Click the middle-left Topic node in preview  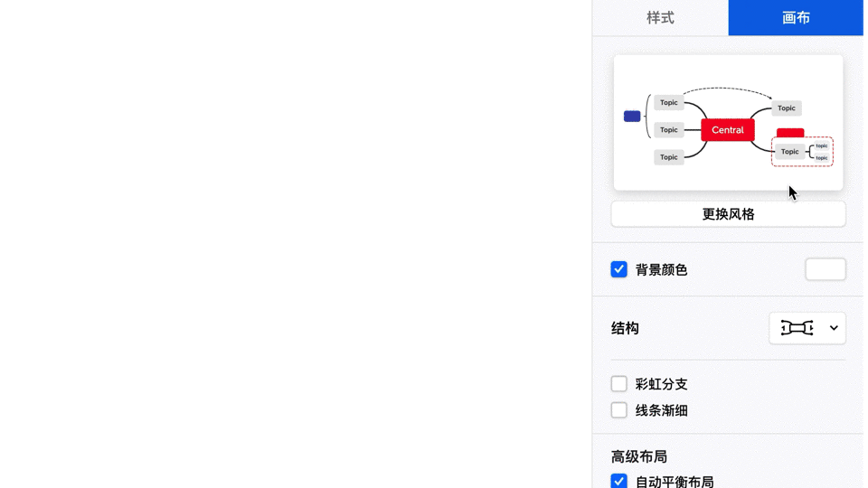(x=669, y=130)
